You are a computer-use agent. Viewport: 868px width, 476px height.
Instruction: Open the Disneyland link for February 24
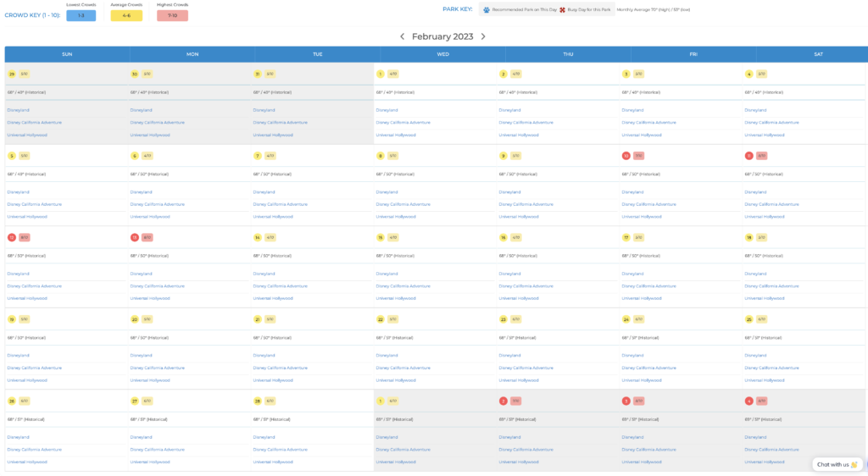pyautogui.click(x=632, y=356)
